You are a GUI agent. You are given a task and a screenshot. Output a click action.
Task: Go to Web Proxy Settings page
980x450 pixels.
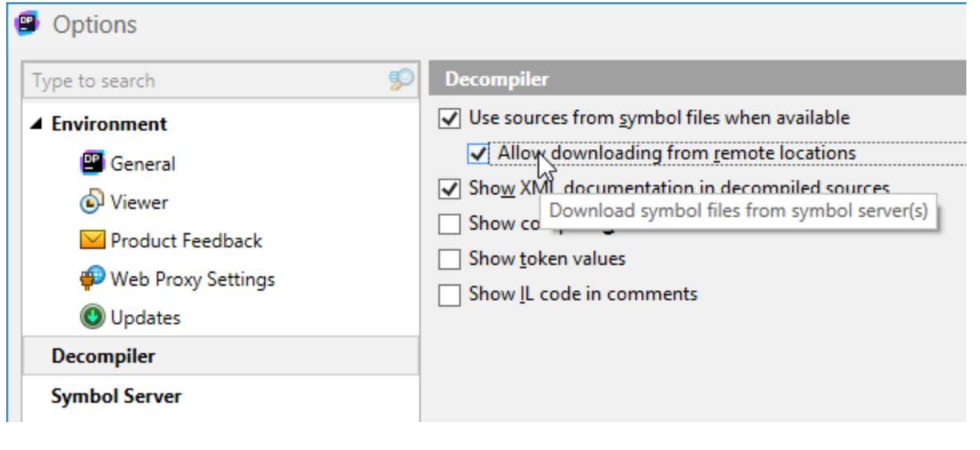click(x=192, y=279)
